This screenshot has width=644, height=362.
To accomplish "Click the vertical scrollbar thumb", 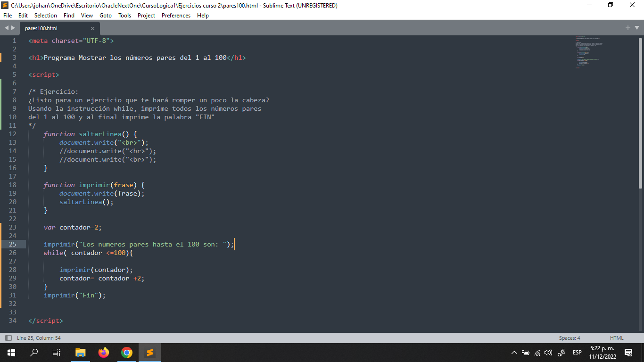I will pos(640,113).
